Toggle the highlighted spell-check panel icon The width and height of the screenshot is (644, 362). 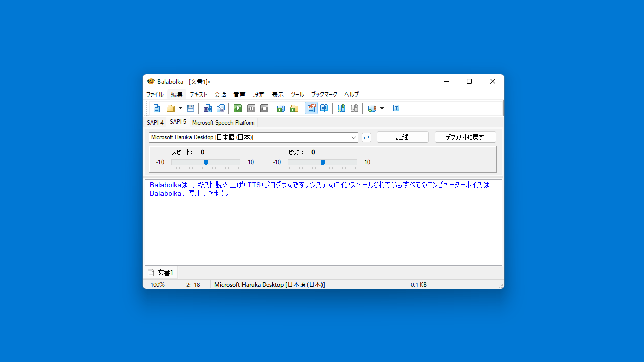[311, 108]
